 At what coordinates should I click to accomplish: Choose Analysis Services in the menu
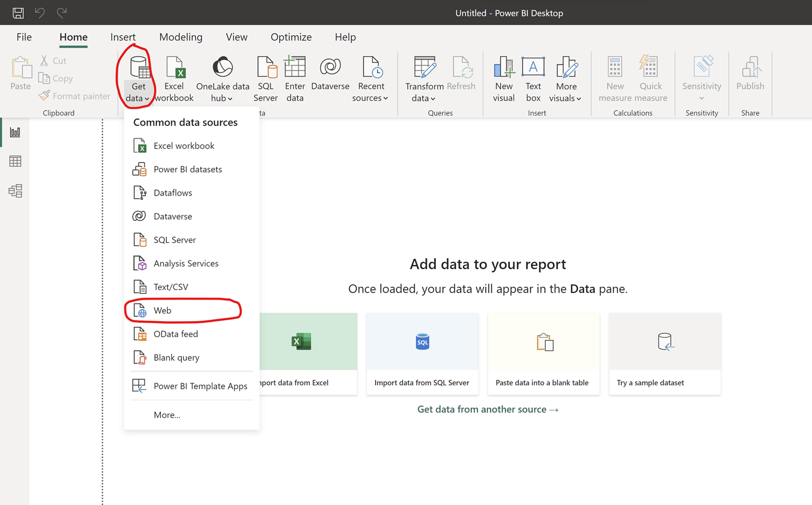[x=192, y=263]
